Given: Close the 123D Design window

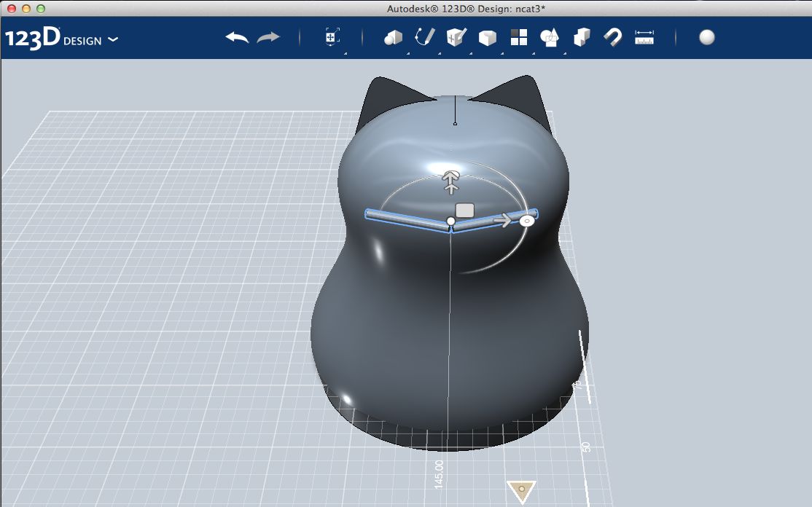Looking at the screenshot, I should pos(12,8).
